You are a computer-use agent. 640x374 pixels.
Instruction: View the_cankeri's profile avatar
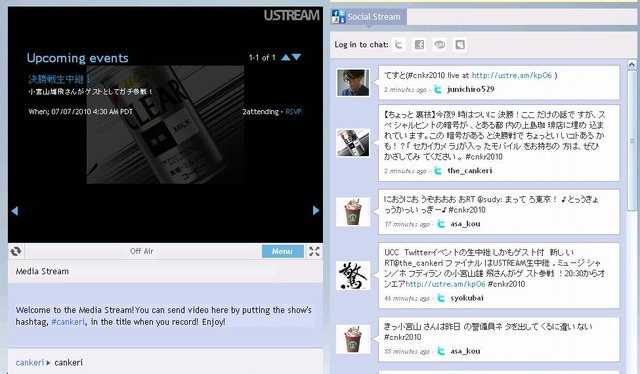click(x=353, y=143)
